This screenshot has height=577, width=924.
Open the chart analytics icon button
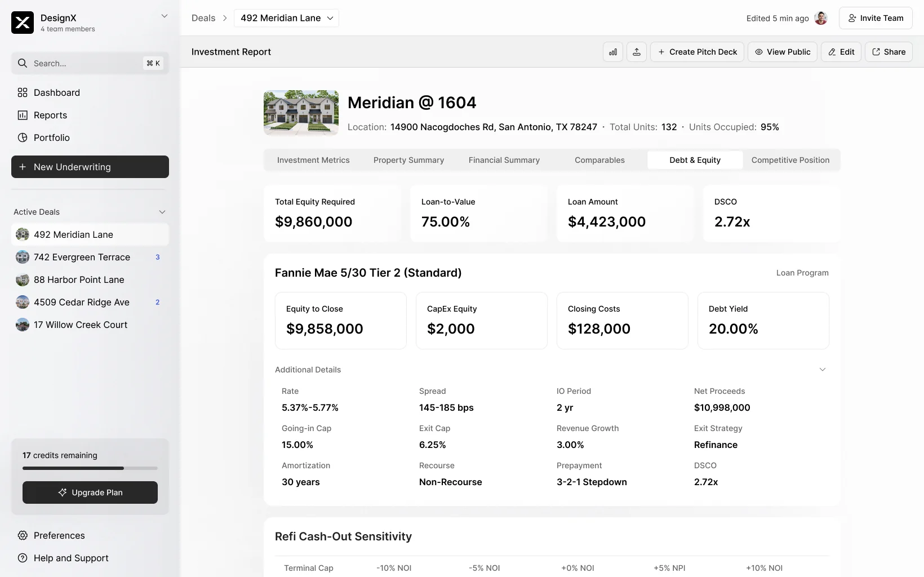pyautogui.click(x=613, y=52)
